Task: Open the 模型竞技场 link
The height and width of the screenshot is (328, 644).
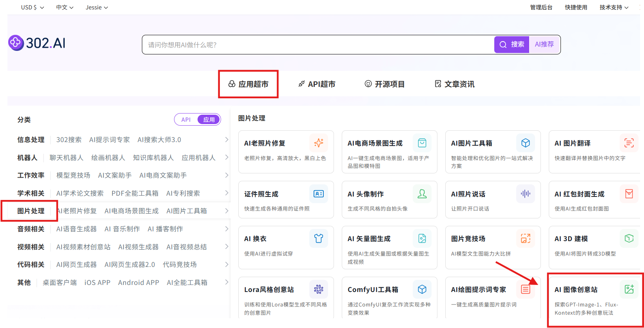Action: click(73, 175)
